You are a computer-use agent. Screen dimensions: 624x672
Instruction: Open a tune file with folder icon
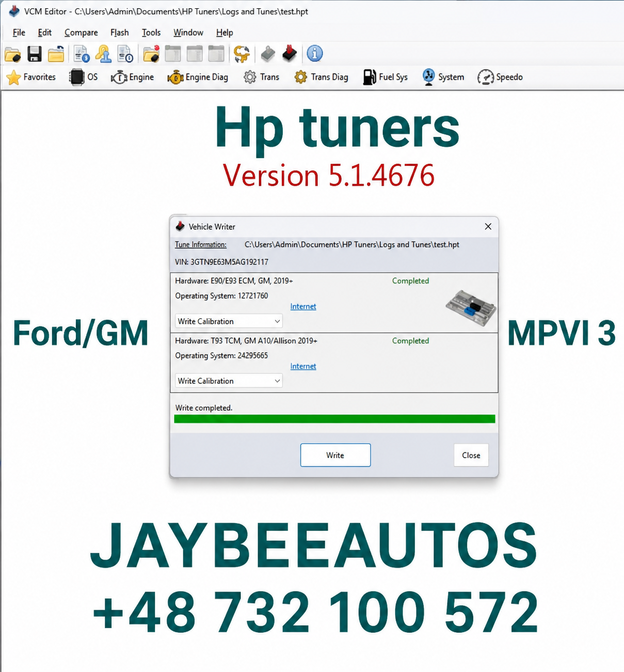pos(13,54)
